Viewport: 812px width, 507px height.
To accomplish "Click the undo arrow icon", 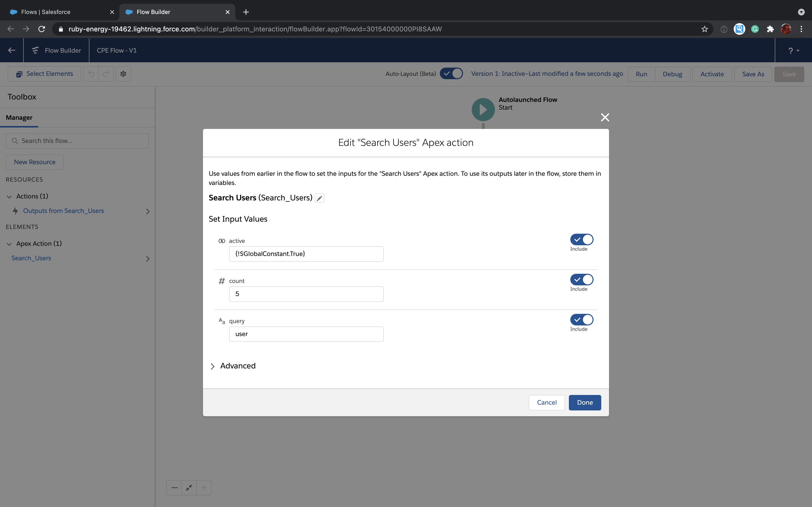I will 91,74.
